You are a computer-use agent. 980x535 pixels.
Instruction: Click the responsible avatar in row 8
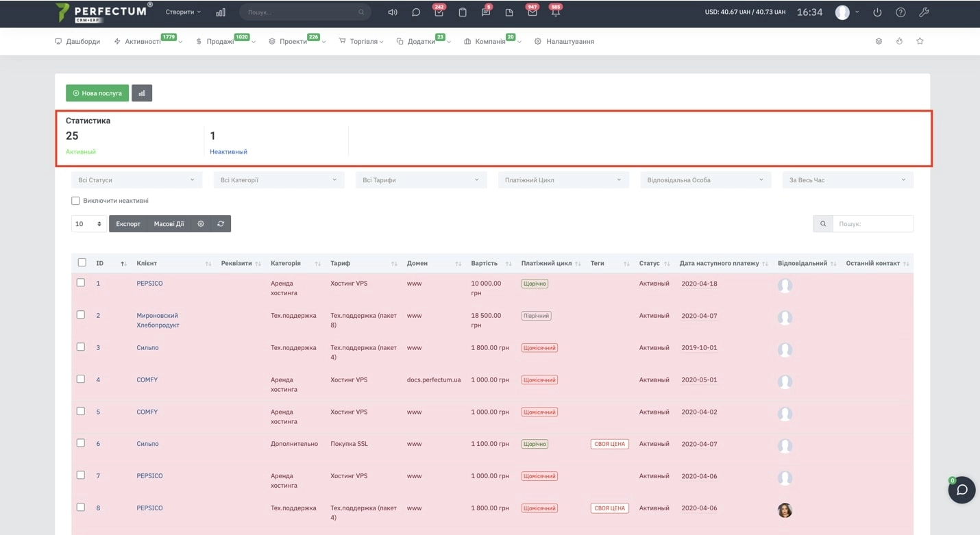coord(785,510)
